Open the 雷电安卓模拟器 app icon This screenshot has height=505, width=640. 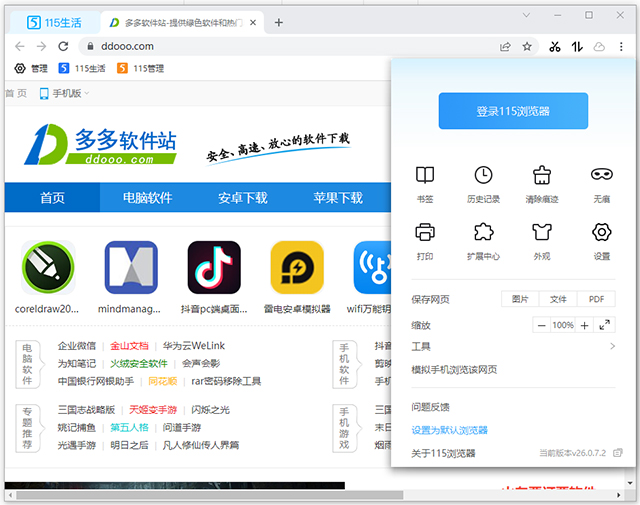coord(297,267)
